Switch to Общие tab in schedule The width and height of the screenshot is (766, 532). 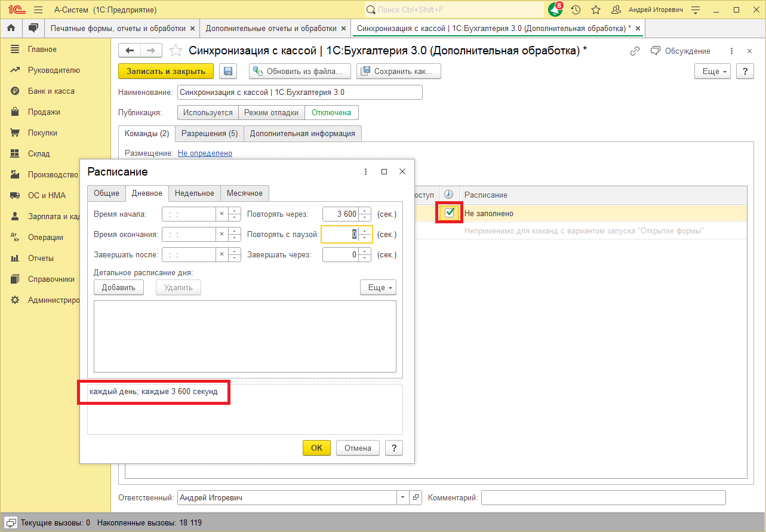click(x=106, y=193)
